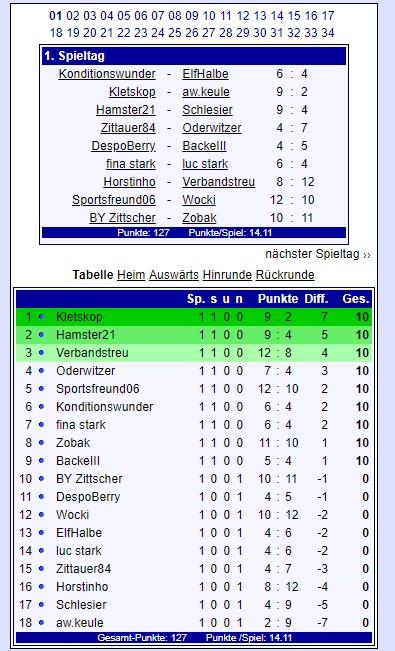Click the blue dot icon beside Hamster21

coord(42,335)
